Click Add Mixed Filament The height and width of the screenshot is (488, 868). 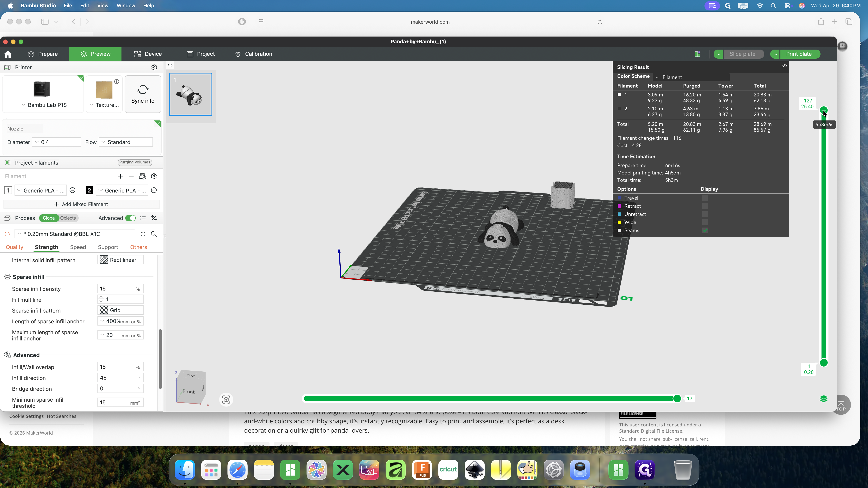81,204
